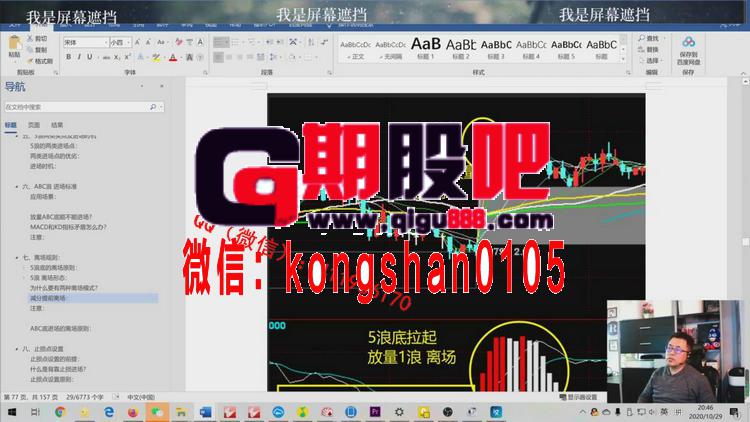The width and height of the screenshot is (750, 422).
Task: Apply the 标题 2 heading style
Action: coord(461,50)
